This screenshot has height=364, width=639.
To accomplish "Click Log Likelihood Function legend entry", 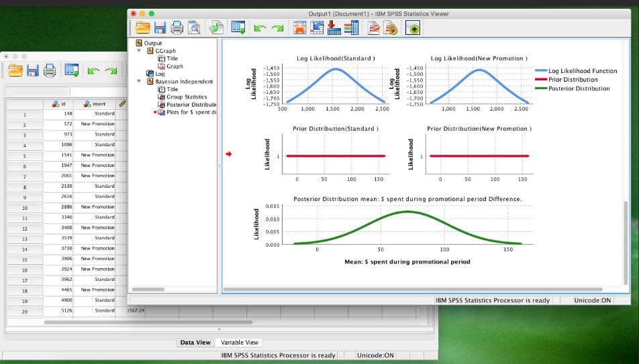I will tap(576, 71).
